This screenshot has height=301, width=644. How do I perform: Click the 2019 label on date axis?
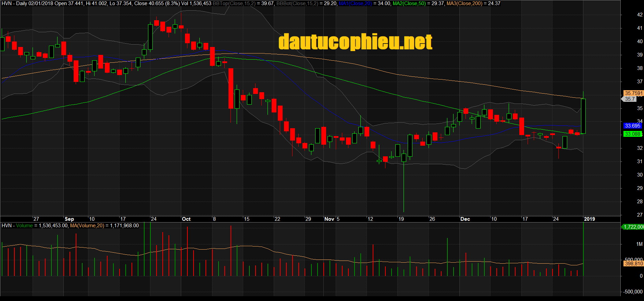click(x=589, y=219)
